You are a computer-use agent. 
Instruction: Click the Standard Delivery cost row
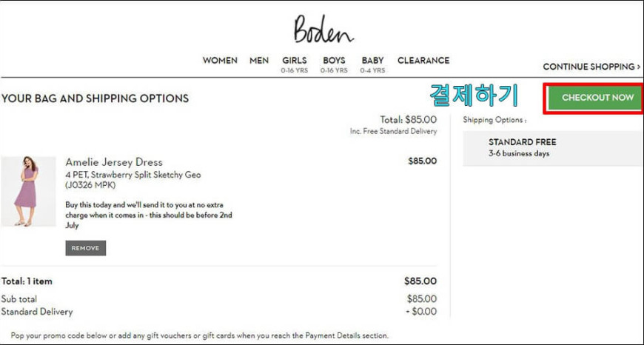pos(219,312)
